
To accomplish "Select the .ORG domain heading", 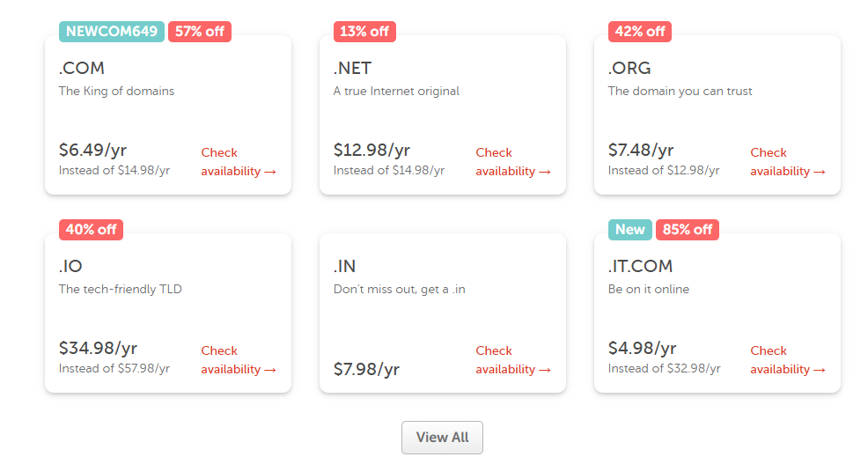I will point(629,69).
